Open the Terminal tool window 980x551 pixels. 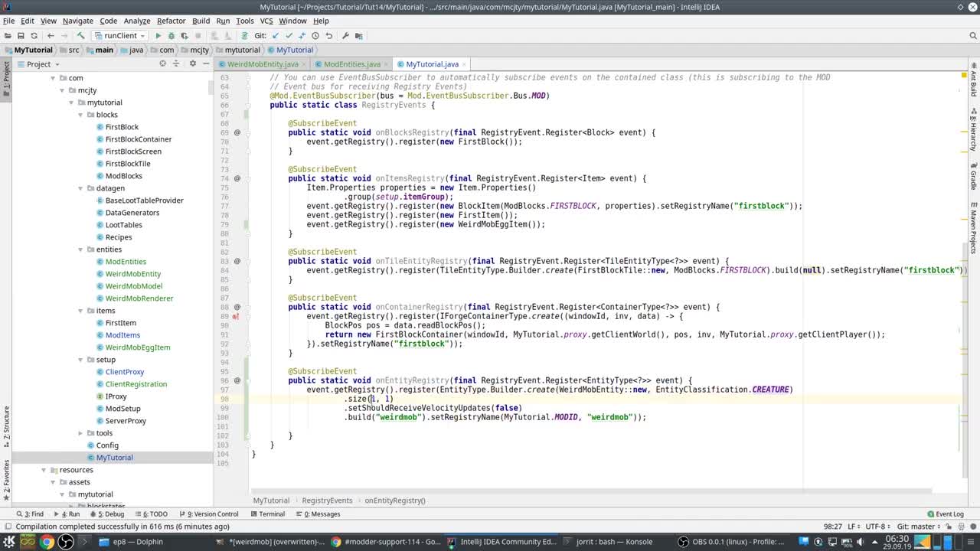click(x=266, y=514)
